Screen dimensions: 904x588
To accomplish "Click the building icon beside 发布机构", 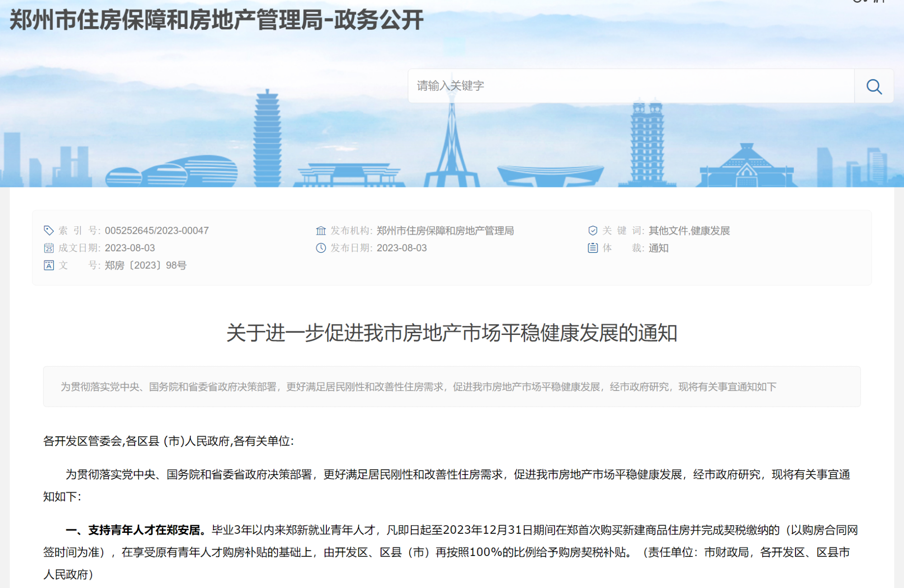I will click(x=320, y=230).
